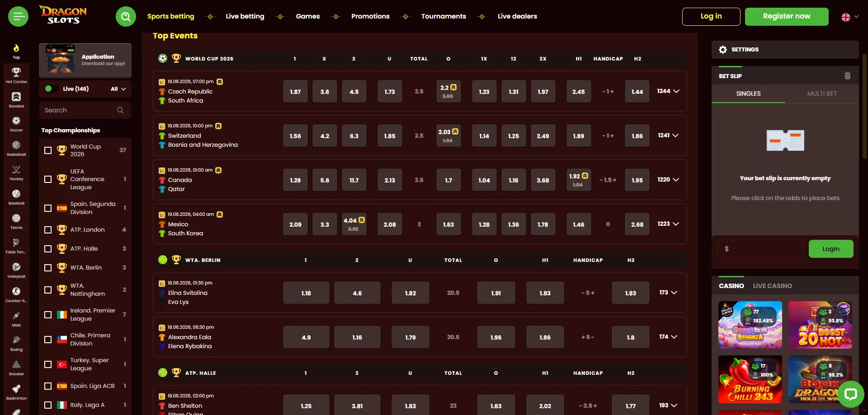Screen dimensions: 868x415
Task: Open Sweet Rush Bonanza casino thumbnail
Action: coord(750,325)
